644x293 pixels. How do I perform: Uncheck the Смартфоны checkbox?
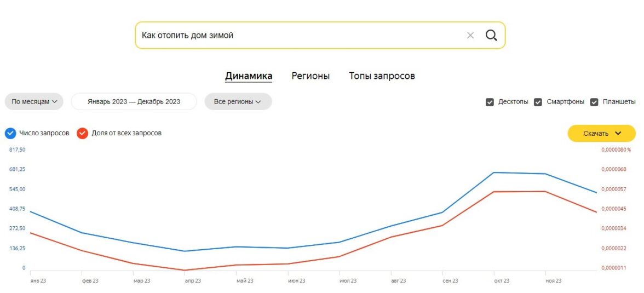[538, 102]
